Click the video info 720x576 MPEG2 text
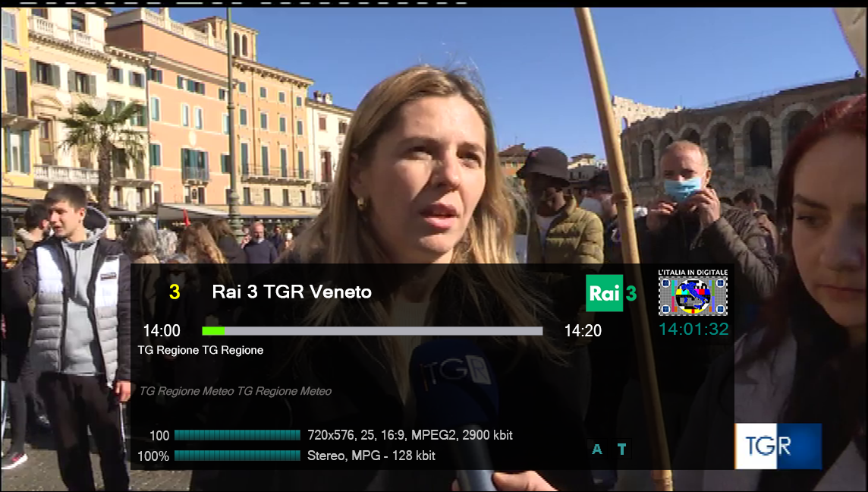 (410, 435)
